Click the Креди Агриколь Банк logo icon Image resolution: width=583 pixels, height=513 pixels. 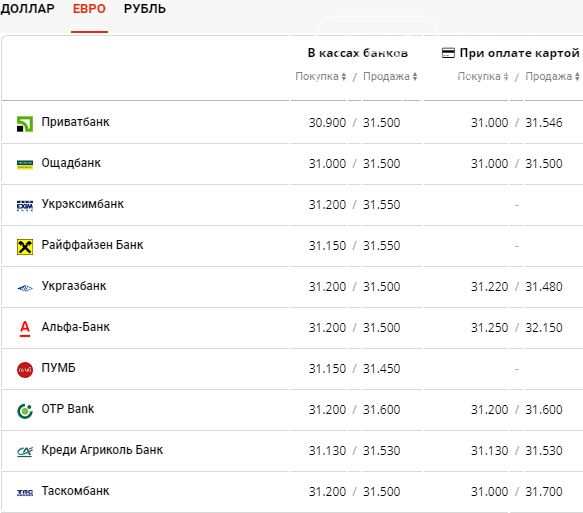pyautogui.click(x=25, y=452)
